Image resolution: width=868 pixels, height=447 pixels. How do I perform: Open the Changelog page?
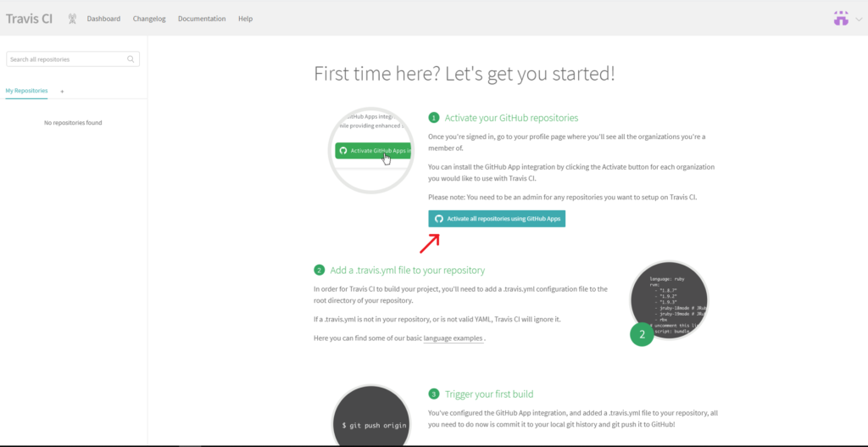pos(149,19)
